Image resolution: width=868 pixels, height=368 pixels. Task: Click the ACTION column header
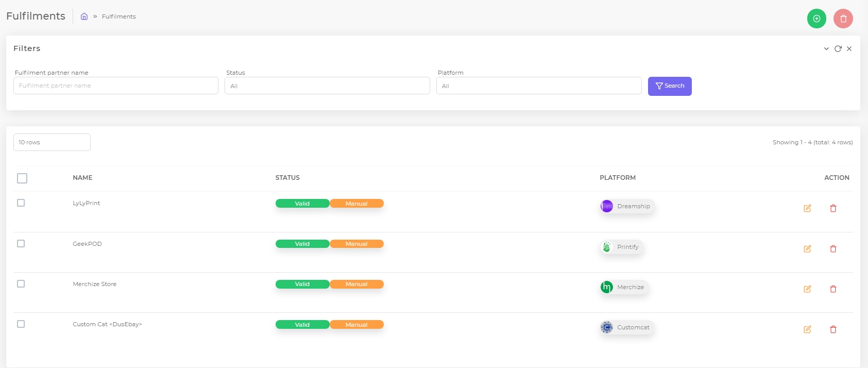(x=837, y=178)
